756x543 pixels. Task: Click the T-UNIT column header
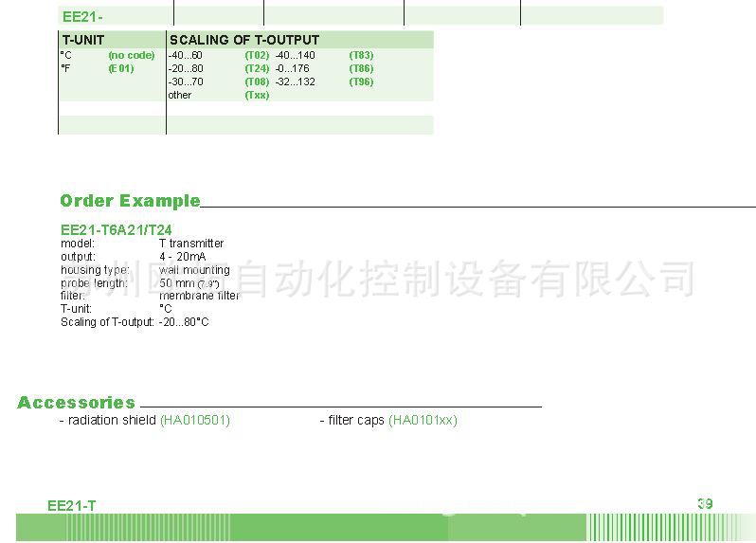pos(83,40)
